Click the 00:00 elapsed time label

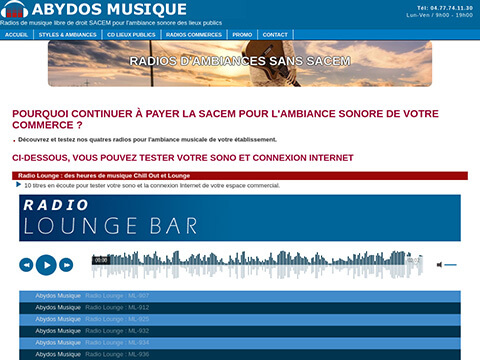click(101, 260)
